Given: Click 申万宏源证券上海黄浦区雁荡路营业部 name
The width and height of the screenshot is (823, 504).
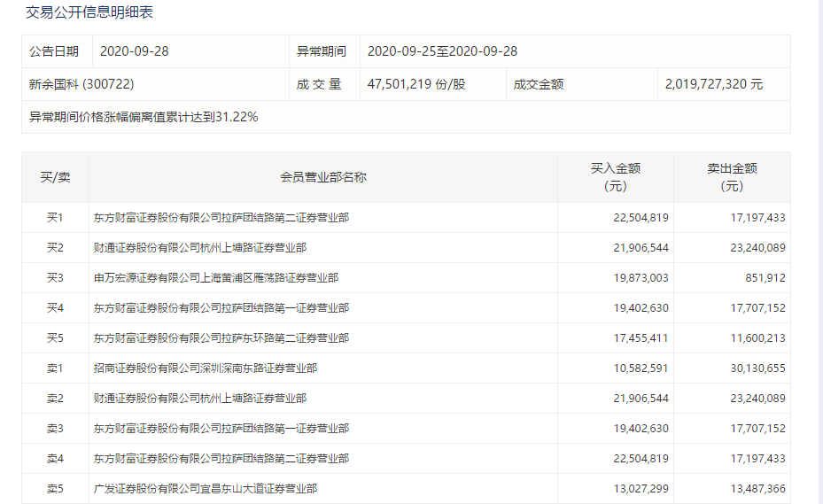Looking at the screenshot, I should click(x=216, y=278).
